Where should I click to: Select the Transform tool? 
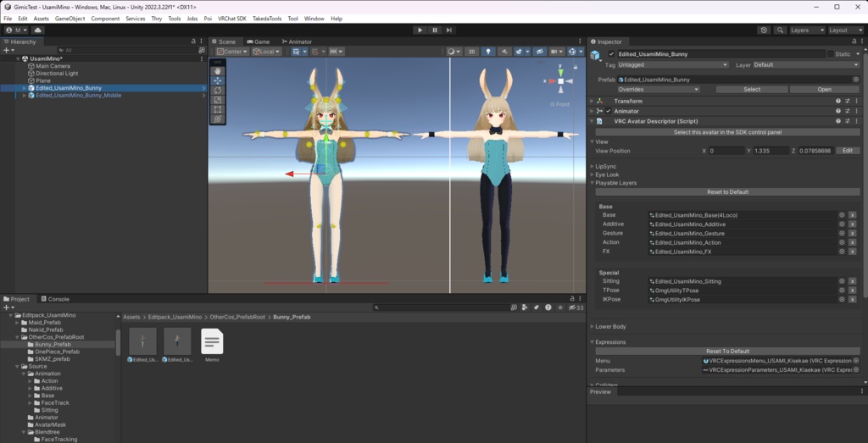[x=218, y=119]
